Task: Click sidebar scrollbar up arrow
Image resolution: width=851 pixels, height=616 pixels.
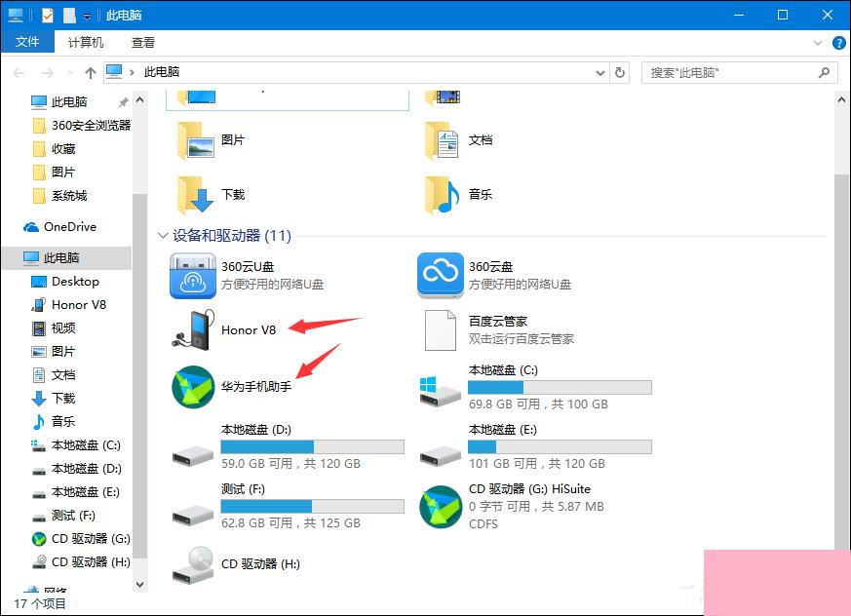Action: click(140, 99)
